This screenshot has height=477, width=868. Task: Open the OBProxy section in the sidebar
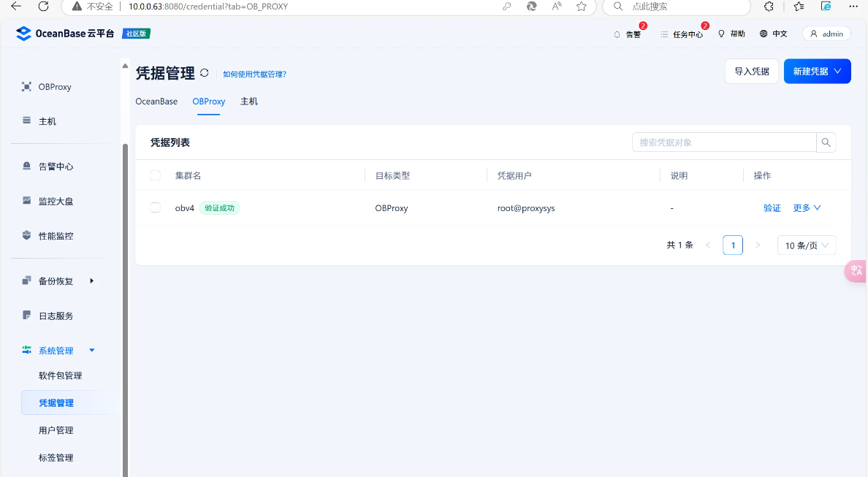pyautogui.click(x=56, y=86)
